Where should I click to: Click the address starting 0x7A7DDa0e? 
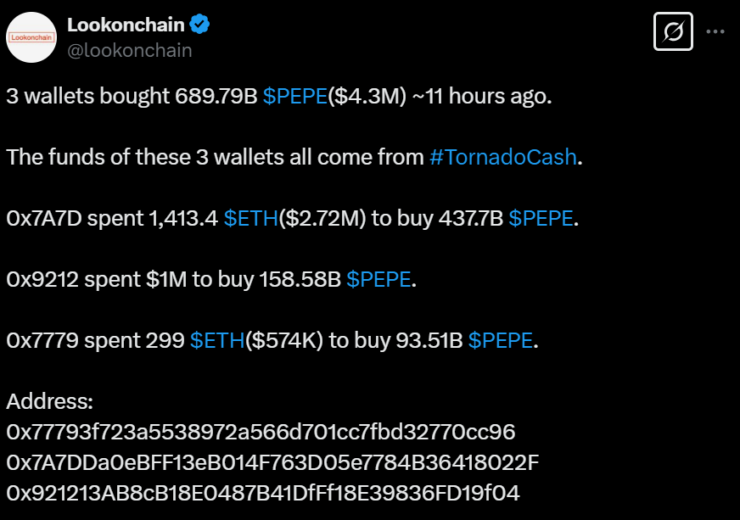272,462
